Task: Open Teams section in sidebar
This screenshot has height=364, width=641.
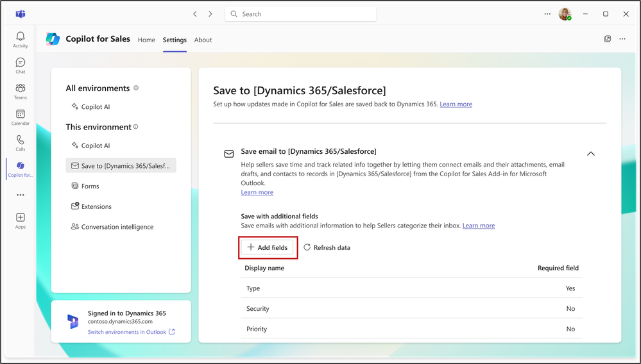Action: pyautogui.click(x=20, y=92)
